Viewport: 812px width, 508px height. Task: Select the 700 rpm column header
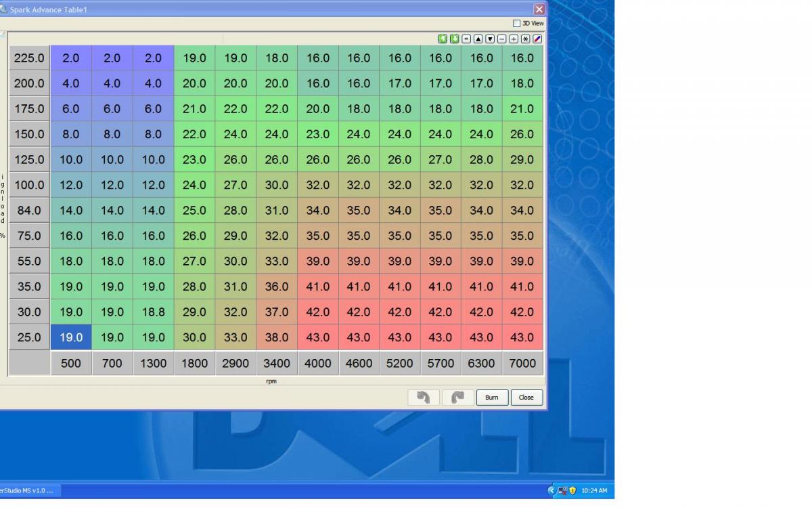pos(112,363)
